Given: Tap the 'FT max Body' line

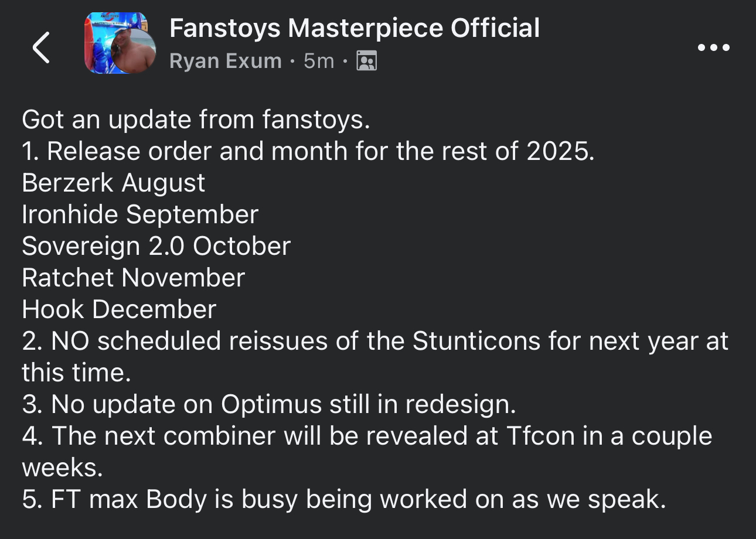Looking at the screenshot, I should click(x=344, y=500).
